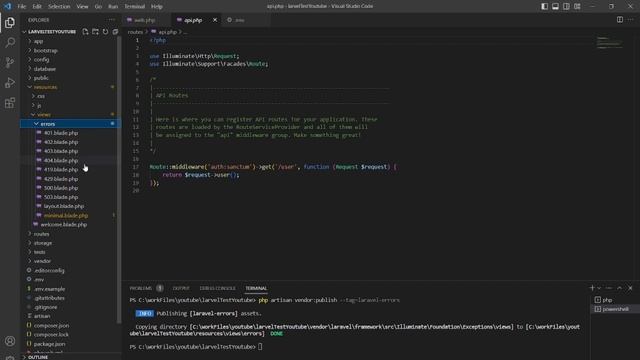Toggle the bottom panel layout
This screenshot has height=360, width=640.
[555, 6]
